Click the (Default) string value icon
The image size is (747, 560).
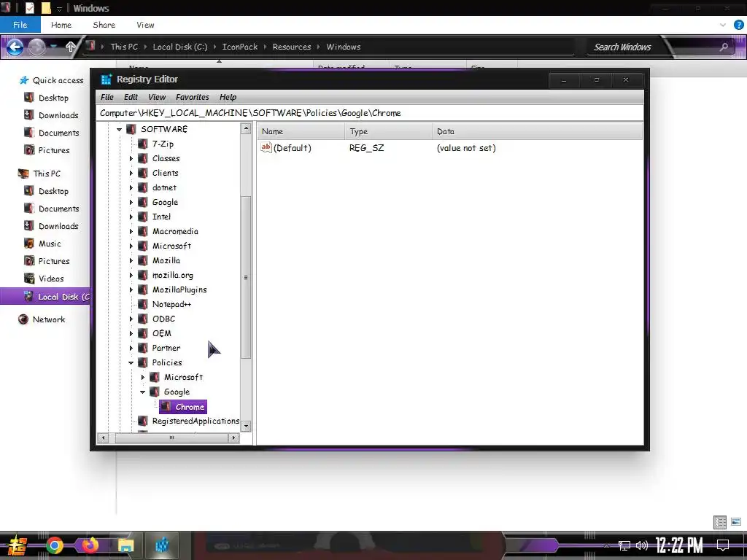coord(266,147)
